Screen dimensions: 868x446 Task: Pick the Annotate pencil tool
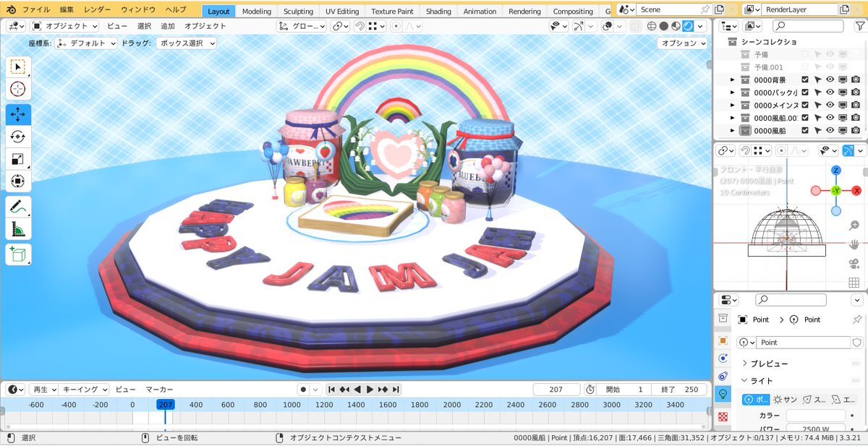18,207
